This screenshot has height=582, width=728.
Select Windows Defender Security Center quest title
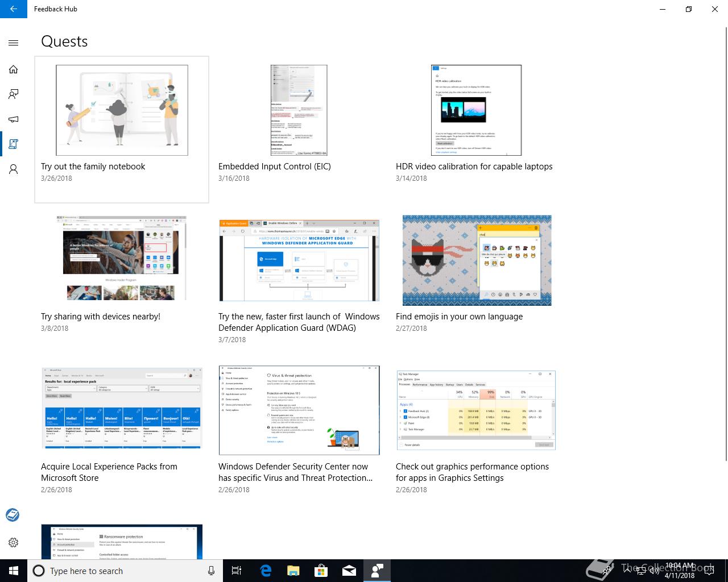coord(296,472)
